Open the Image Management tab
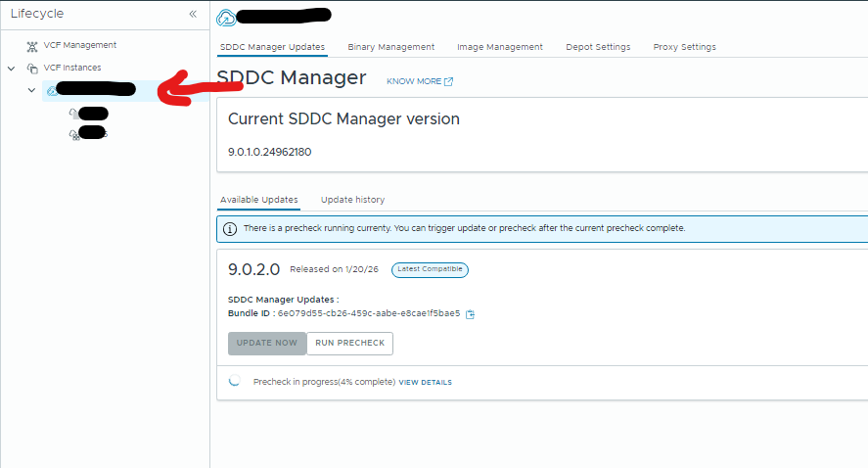Screen dimensions: 868x468 tap(500, 47)
